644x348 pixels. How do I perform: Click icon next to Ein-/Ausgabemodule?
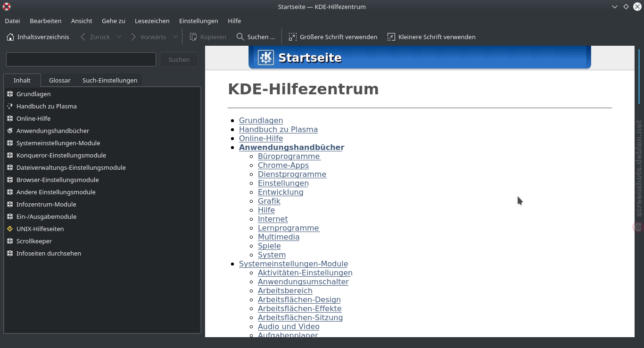tap(10, 216)
